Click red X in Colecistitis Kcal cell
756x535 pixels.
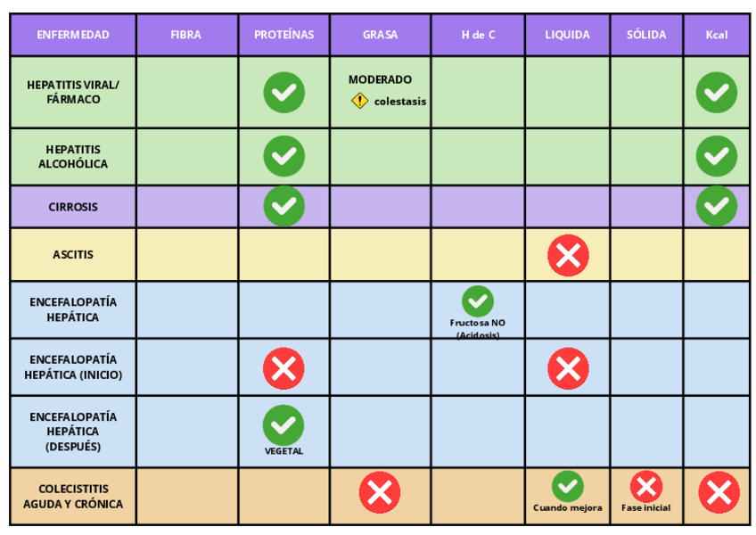[719, 492]
